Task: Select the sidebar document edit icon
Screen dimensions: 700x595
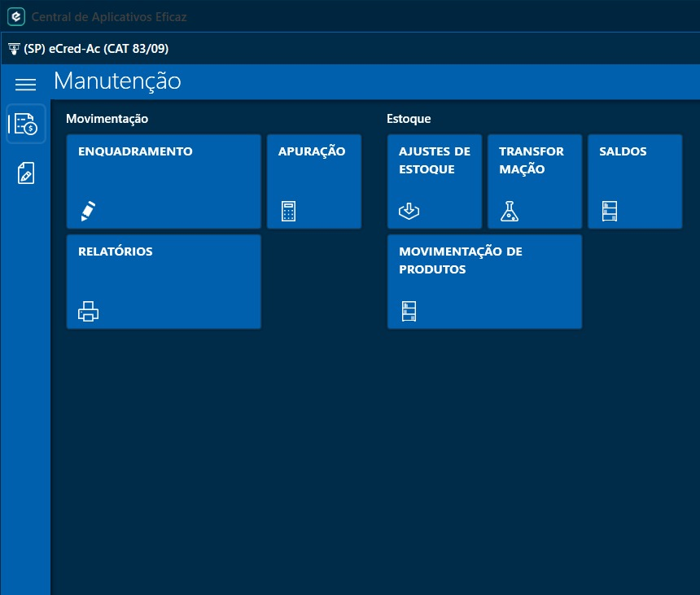Action: [25, 173]
